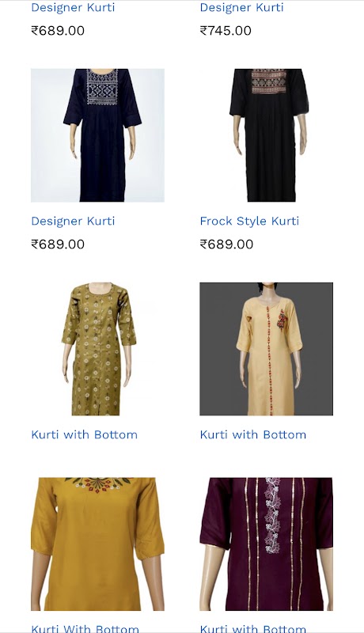Open Kurti with Bottom link under olive kurti

85,434
